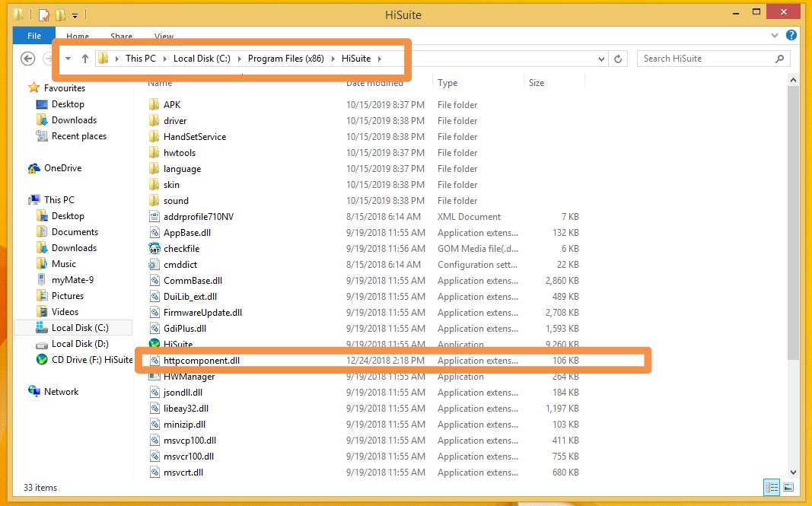Switch to large icons view layout
This screenshot has height=506, width=812.
coord(788,487)
